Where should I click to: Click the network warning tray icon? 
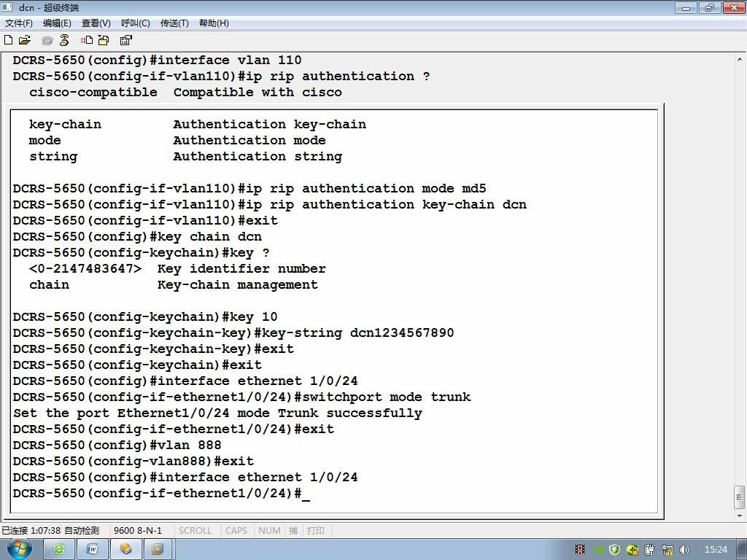click(667, 550)
